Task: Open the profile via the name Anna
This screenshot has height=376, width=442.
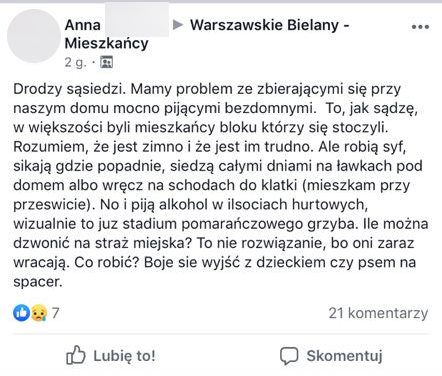Action: click(82, 25)
